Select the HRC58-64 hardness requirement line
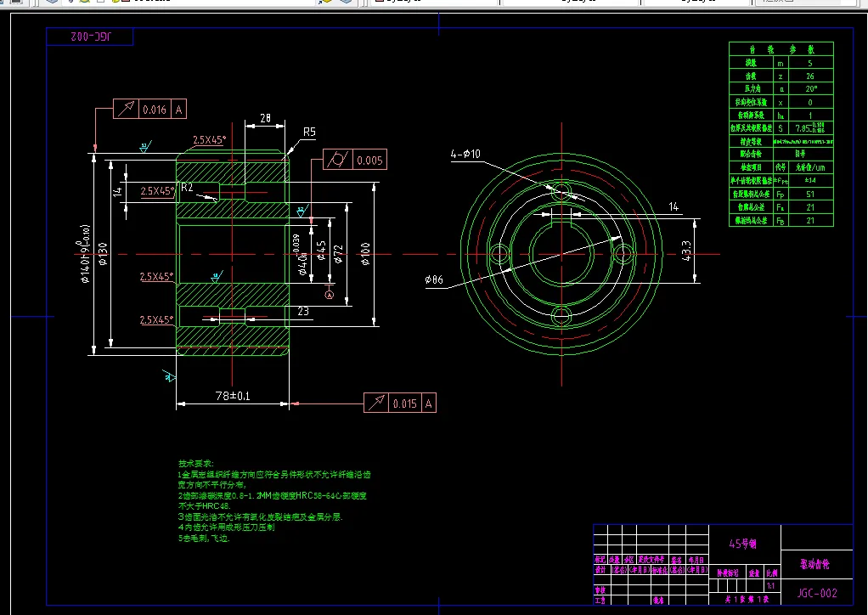Viewport: 868px width, 615px height. tap(273, 495)
